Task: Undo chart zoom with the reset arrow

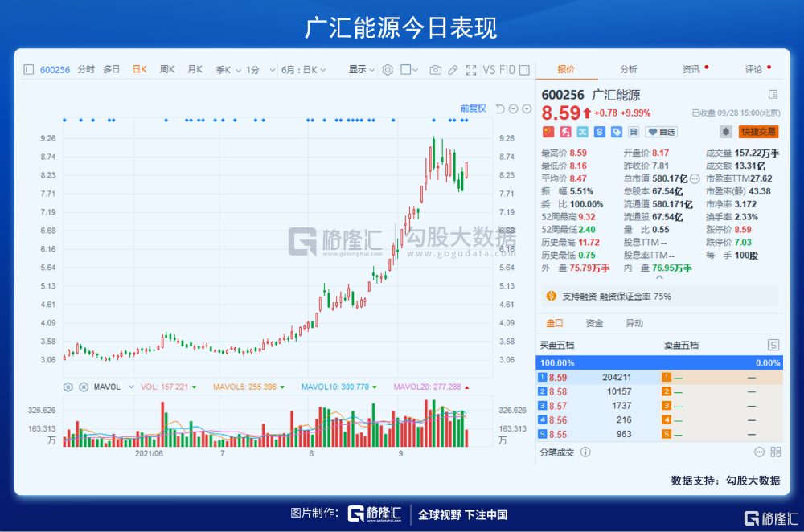Action: coord(500,108)
